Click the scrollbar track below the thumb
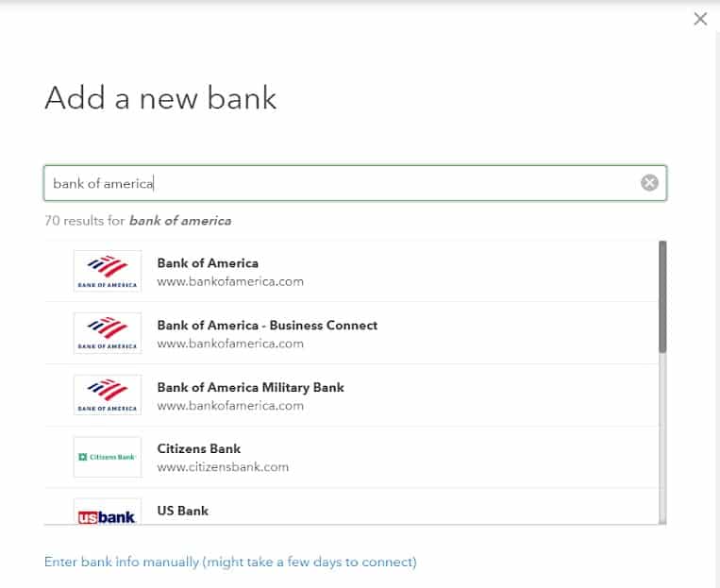Viewport: 720px width, 588px height. (x=662, y=438)
